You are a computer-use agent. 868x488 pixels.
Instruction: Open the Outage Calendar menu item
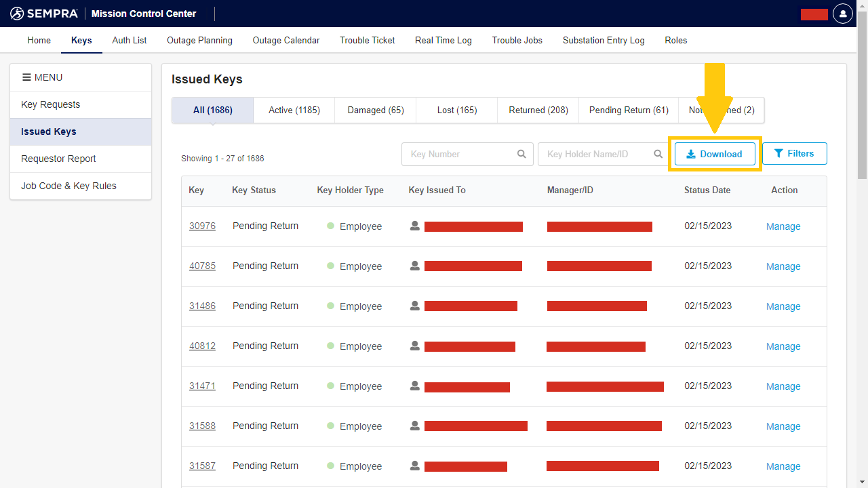(x=285, y=40)
